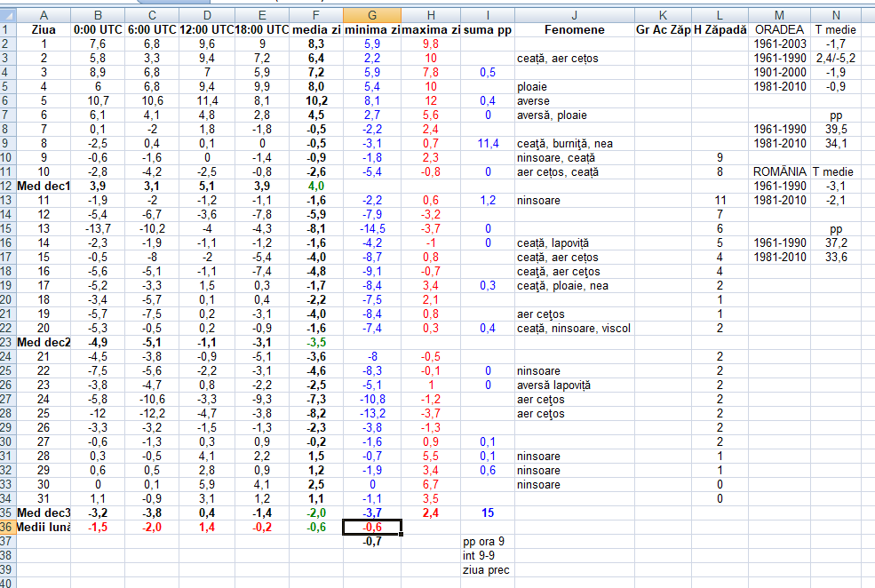This screenshot has width=875, height=588.
Task: Select the 'Medii lună' row label cell
Action: (x=44, y=528)
